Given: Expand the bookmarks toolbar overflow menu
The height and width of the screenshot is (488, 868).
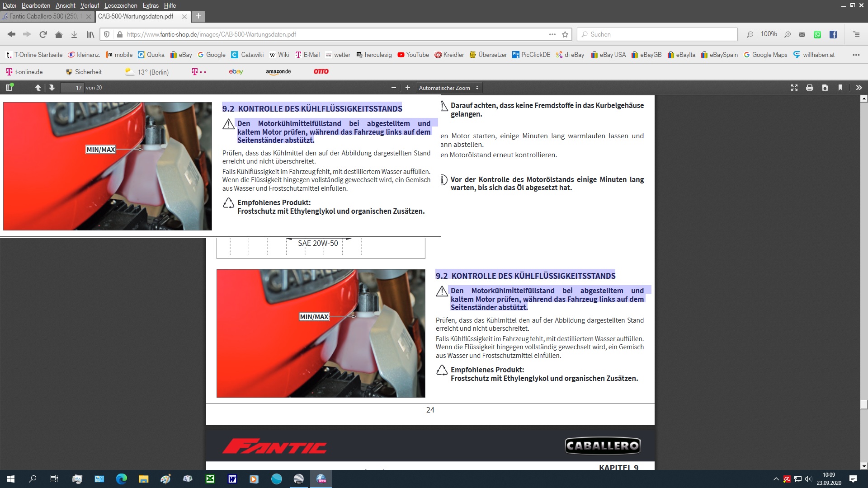Looking at the screenshot, I should pos(856,55).
